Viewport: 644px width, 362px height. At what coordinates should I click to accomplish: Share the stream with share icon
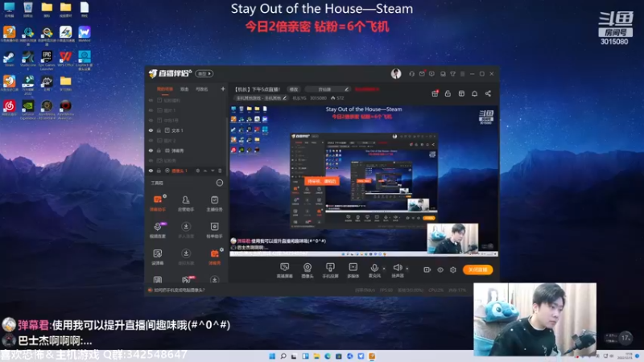point(488,93)
